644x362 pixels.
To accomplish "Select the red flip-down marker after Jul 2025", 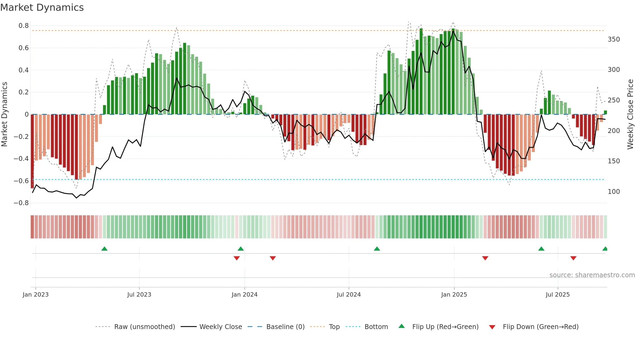I will (573, 258).
